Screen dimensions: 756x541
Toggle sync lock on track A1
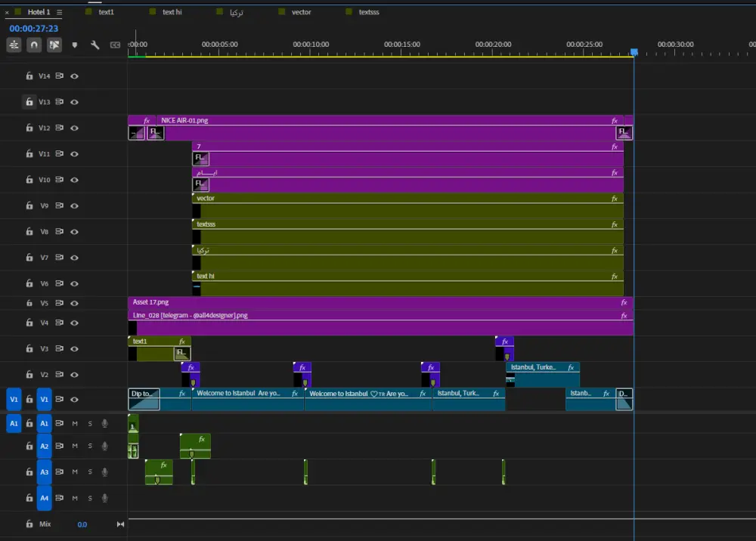click(59, 423)
